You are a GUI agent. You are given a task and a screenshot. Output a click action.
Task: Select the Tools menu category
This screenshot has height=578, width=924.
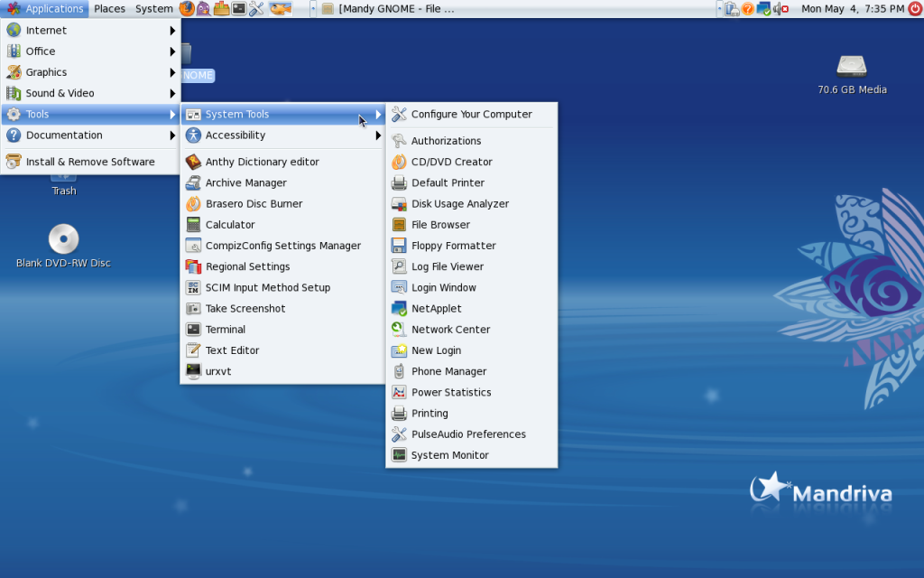tap(91, 115)
